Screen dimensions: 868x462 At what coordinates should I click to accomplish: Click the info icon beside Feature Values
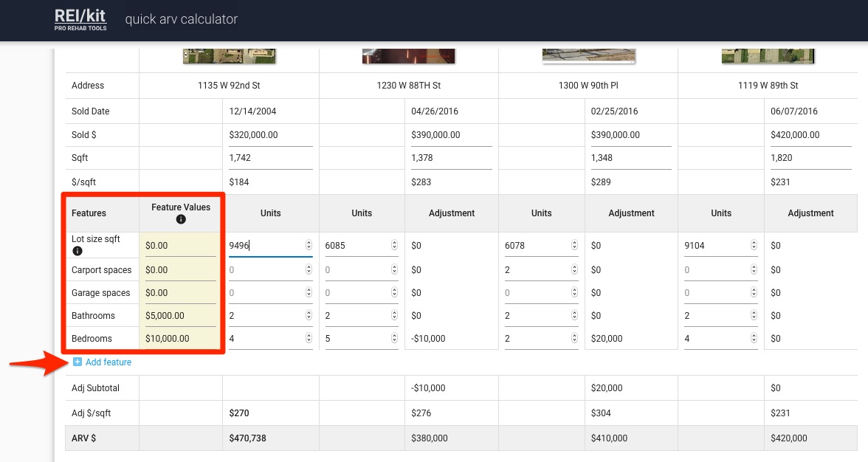[181, 218]
